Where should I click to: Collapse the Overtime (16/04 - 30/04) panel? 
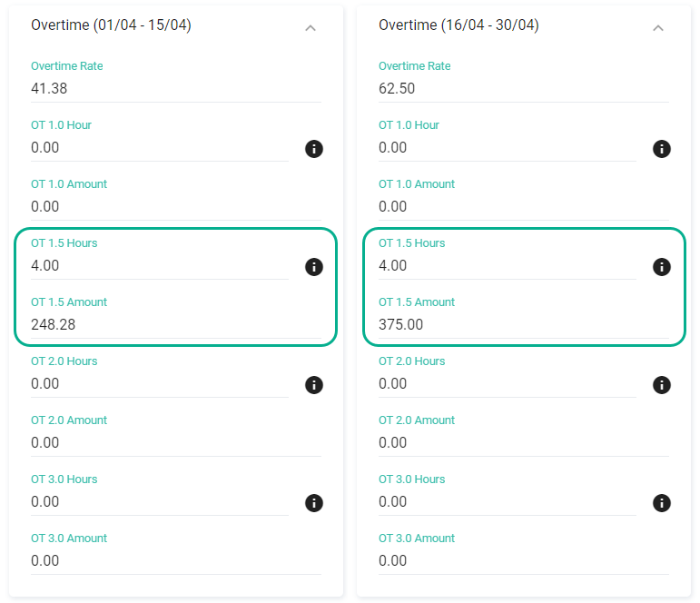point(658,28)
